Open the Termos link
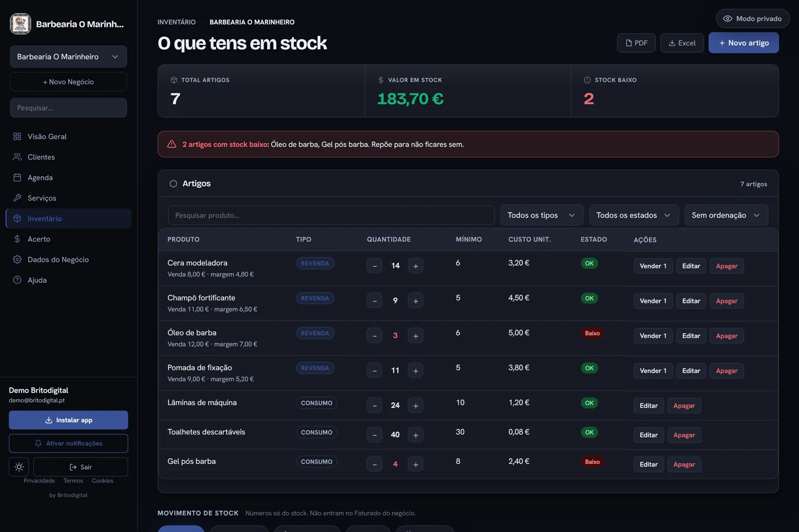 click(x=73, y=481)
